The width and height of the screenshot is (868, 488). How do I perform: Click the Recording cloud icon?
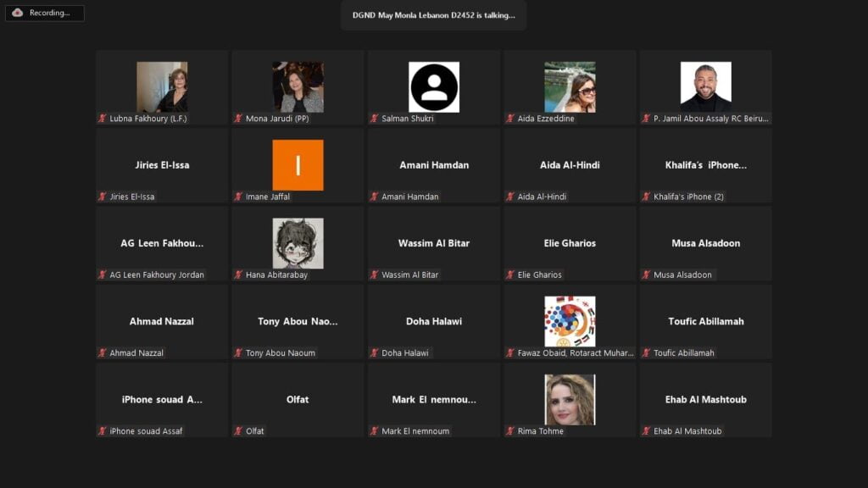tap(18, 13)
